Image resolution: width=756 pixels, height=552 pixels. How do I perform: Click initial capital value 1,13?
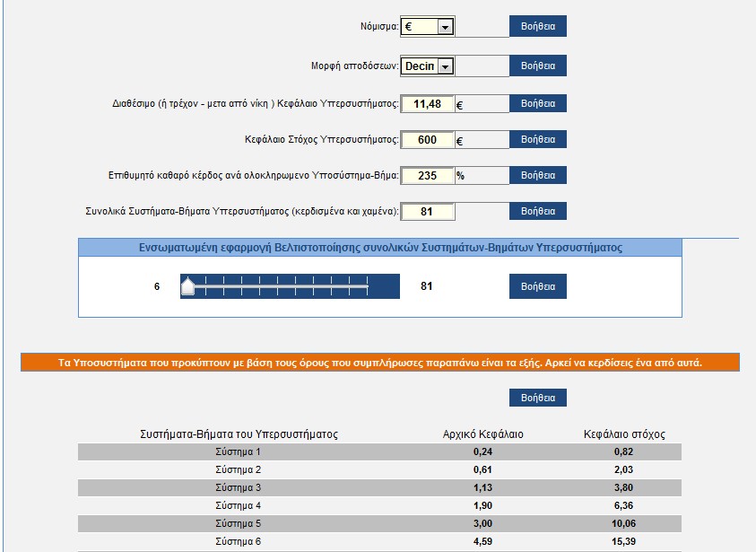pyautogui.click(x=482, y=488)
